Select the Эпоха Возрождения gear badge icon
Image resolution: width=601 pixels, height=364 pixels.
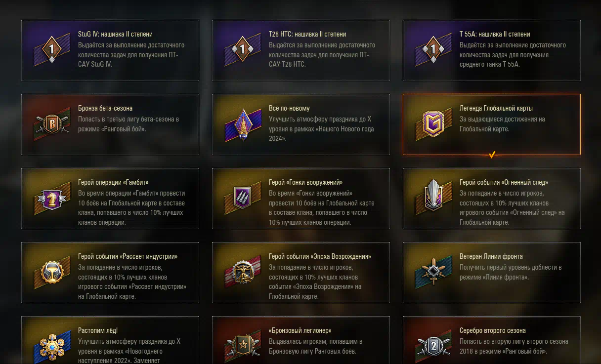(x=242, y=272)
